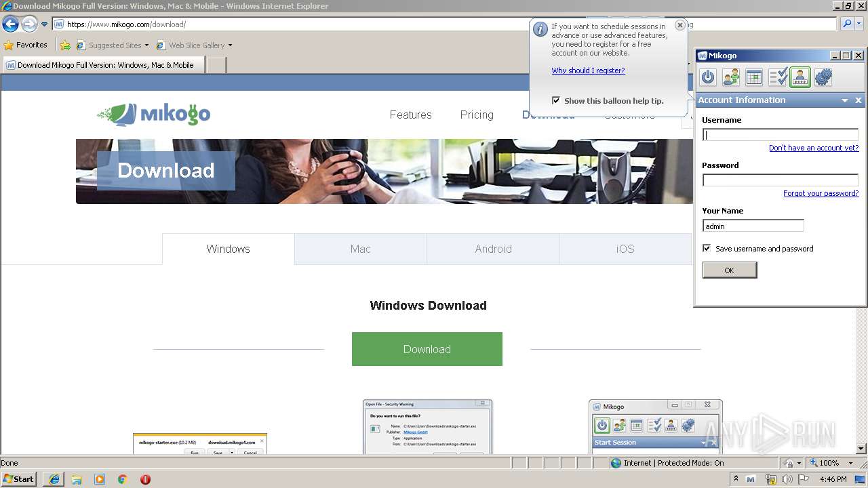The width and height of the screenshot is (868, 488).
Task: Focus the Username input field
Action: pos(781,135)
